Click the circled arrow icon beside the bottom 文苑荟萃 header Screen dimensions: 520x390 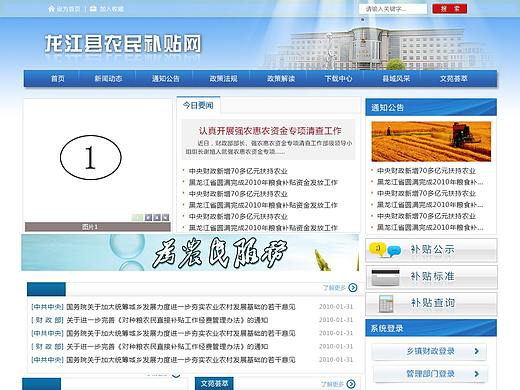tap(351, 384)
